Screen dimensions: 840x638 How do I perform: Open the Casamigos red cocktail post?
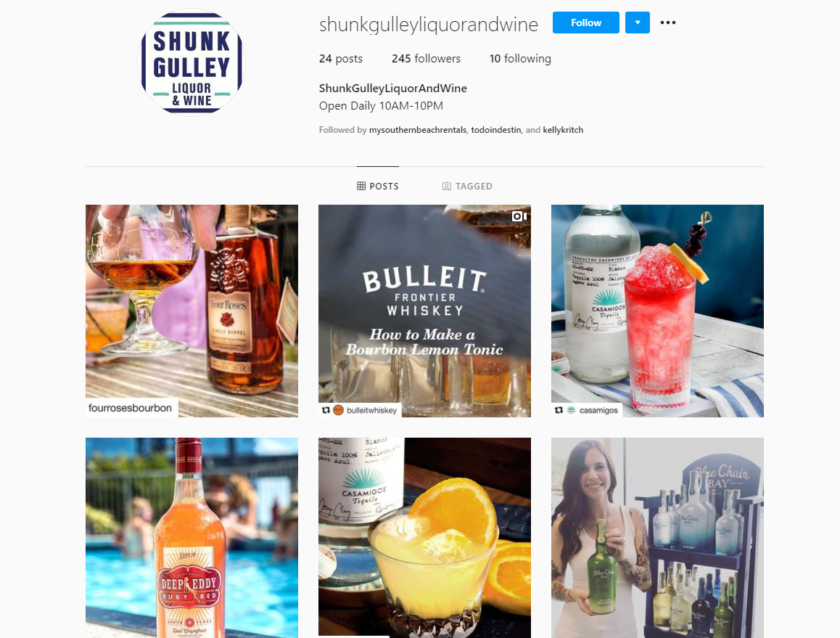pyautogui.click(x=657, y=311)
